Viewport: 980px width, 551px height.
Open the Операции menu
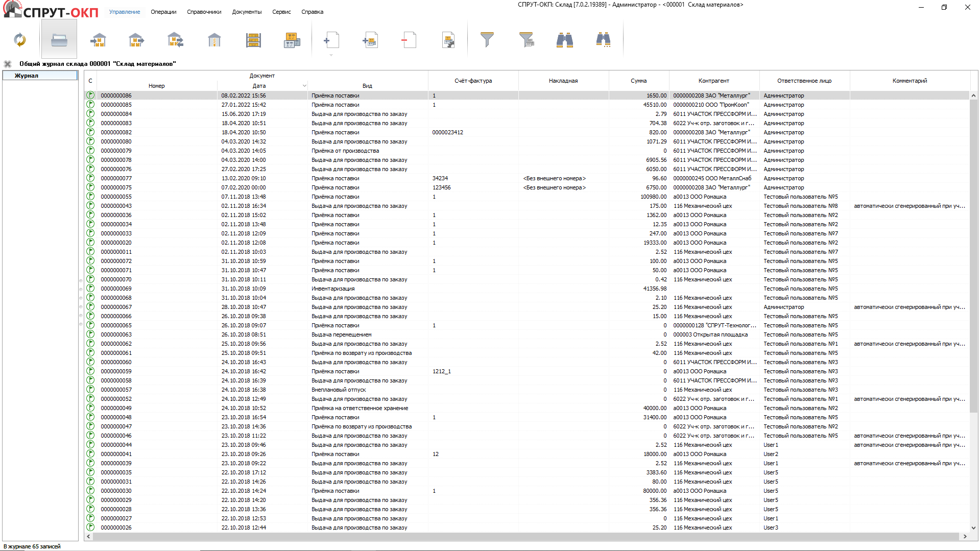click(163, 12)
